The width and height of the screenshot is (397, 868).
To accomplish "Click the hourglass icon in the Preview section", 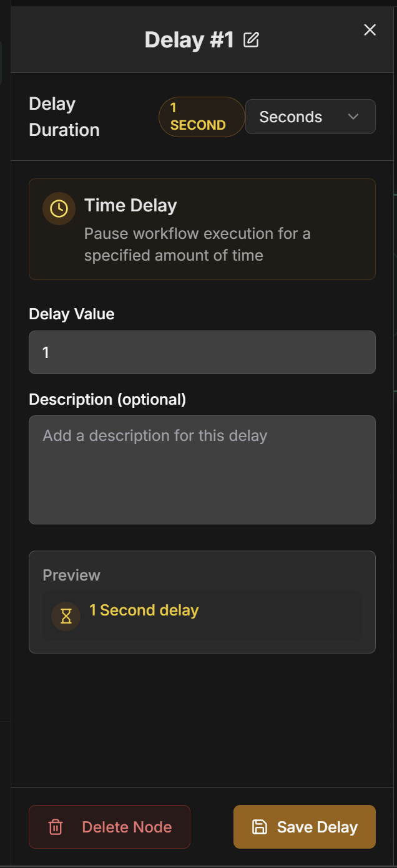I will 66,616.
